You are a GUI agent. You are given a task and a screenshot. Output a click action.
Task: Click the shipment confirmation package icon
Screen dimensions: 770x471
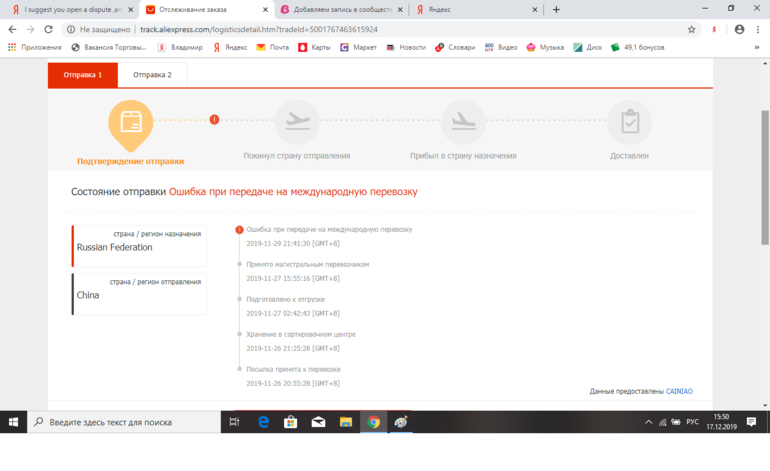click(130, 122)
